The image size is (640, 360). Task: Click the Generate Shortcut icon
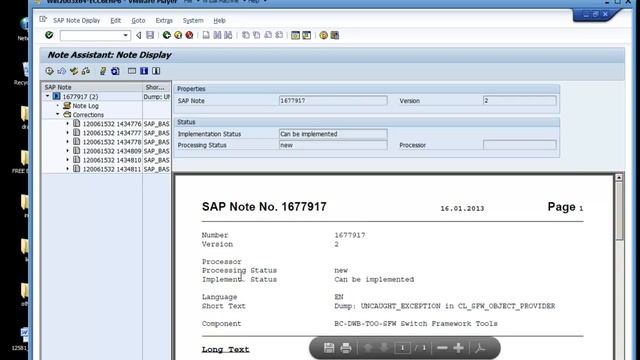point(307,35)
